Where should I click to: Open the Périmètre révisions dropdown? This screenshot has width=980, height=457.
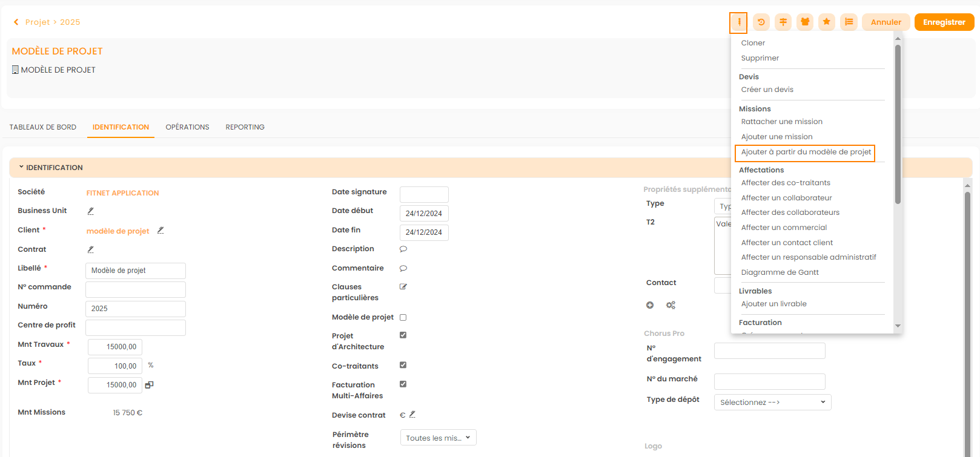438,438
